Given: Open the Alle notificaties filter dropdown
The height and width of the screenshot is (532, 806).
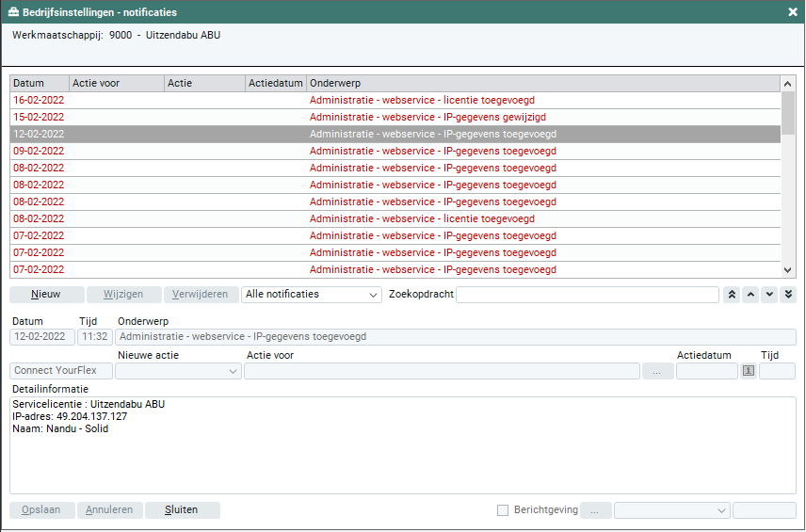Looking at the screenshot, I should click(312, 295).
